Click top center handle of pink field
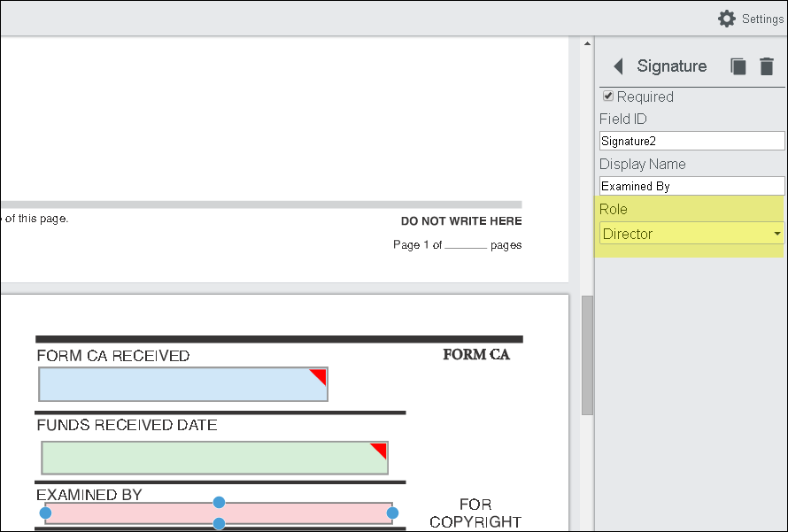The width and height of the screenshot is (788, 532). [x=219, y=503]
